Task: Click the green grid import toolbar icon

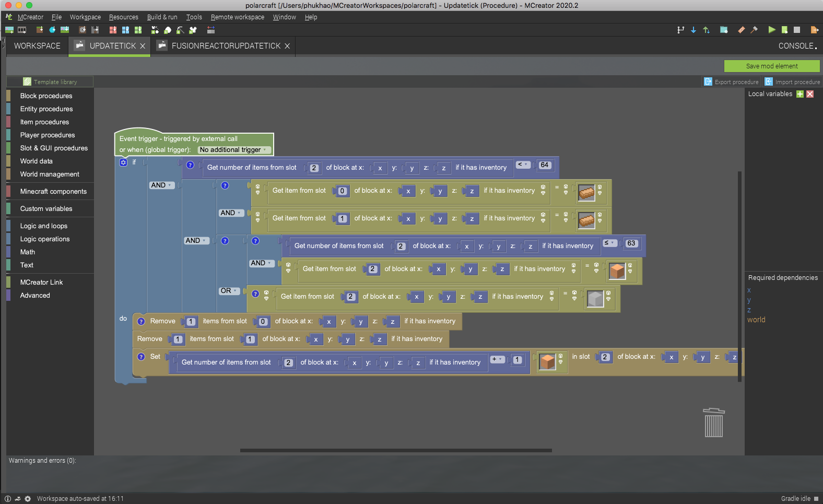Action: pyautogui.click(x=138, y=30)
